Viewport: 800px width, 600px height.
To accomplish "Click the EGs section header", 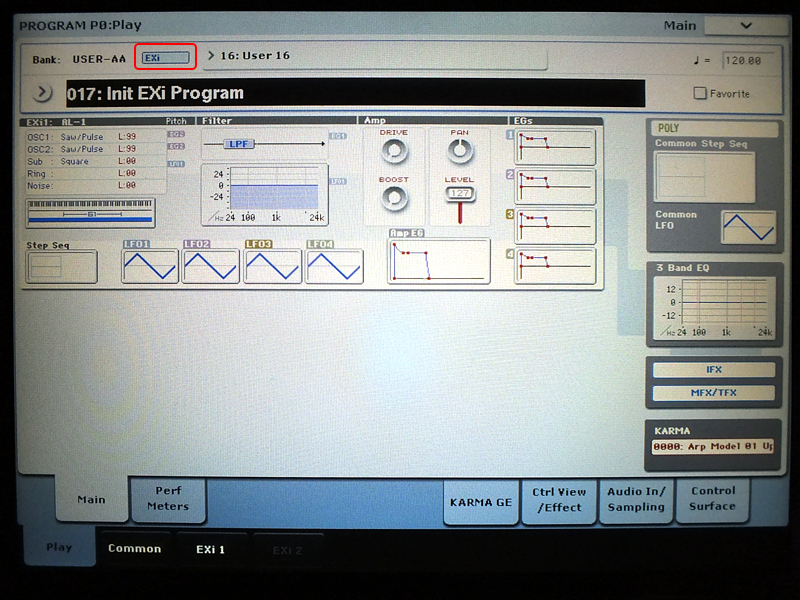I will pyautogui.click(x=523, y=120).
